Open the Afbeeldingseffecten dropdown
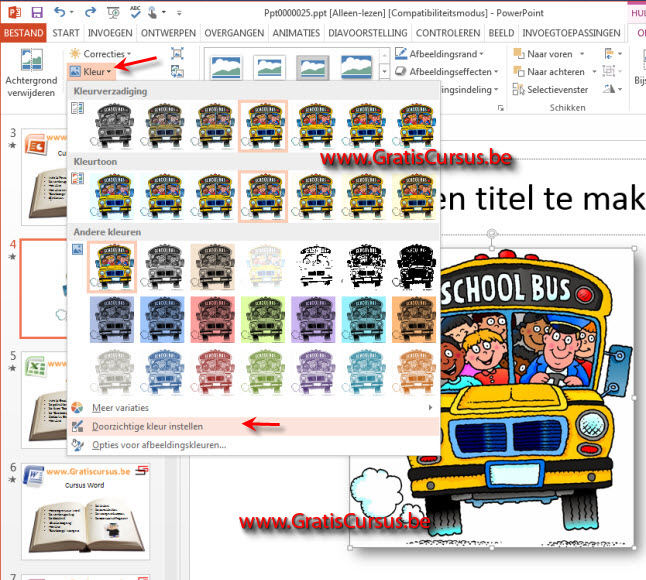The image size is (646, 580). pos(447,72)
